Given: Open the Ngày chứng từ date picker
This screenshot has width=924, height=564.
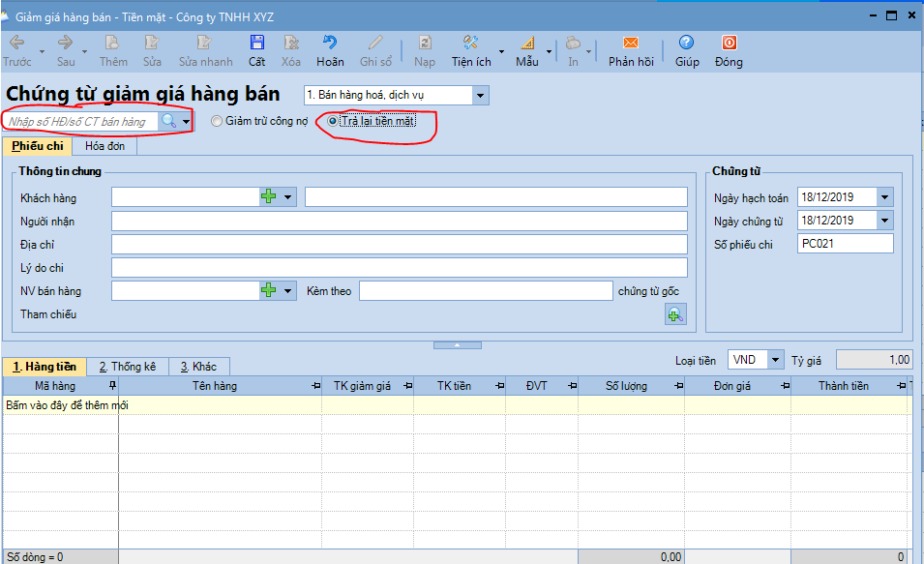Looking at the screenshot, I should (x=885, y=221).
